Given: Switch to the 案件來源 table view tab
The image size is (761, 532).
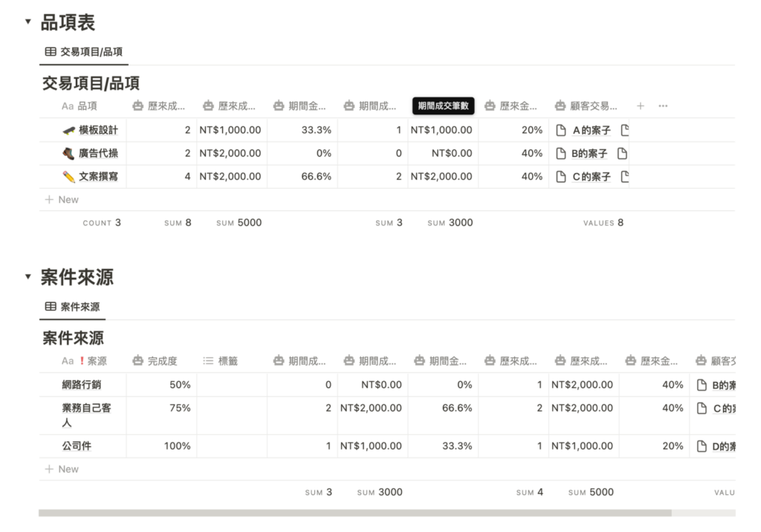Looking at the screenshot, I should point(72,307).
